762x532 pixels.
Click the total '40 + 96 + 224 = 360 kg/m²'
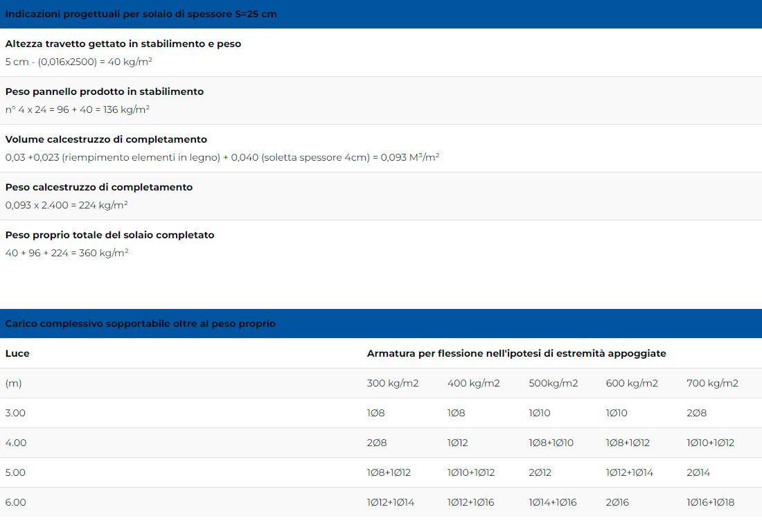(x=67, y=253)
